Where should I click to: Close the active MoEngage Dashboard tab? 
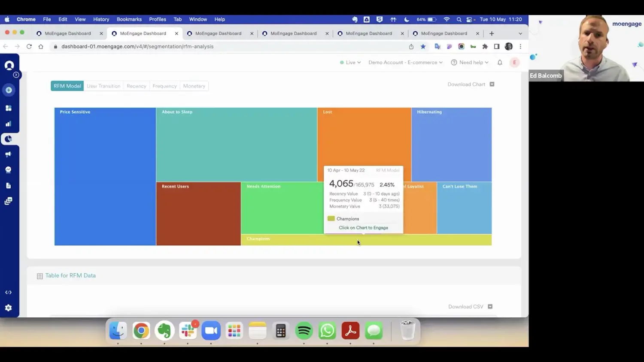pos(176,33)
